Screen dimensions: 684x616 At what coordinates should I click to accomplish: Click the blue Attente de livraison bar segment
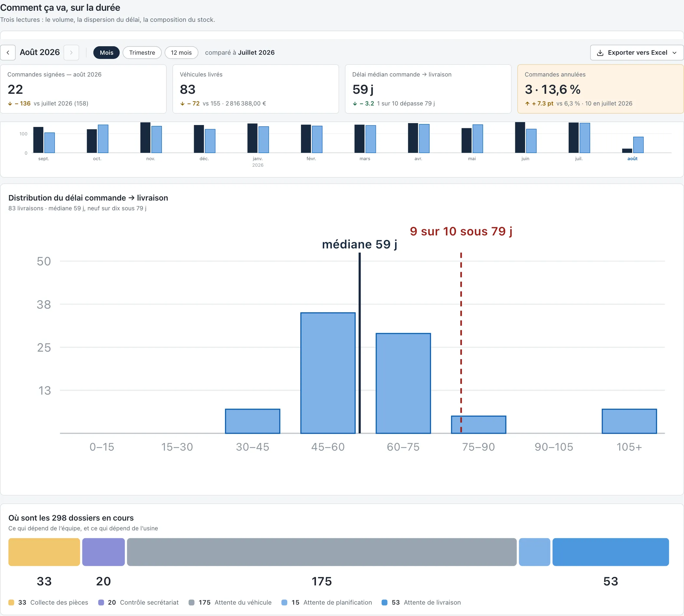[x=610, y=552]
